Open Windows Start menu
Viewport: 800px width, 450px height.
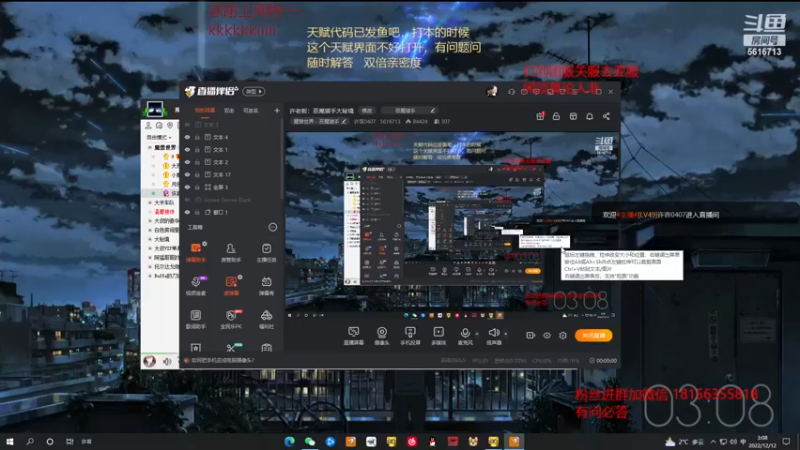pos(10,441)
